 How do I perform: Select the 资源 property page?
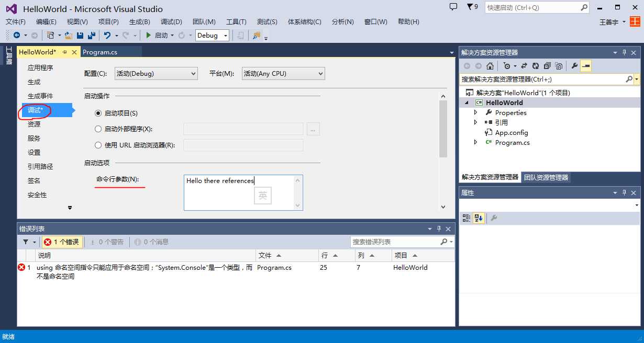[34, 124]
